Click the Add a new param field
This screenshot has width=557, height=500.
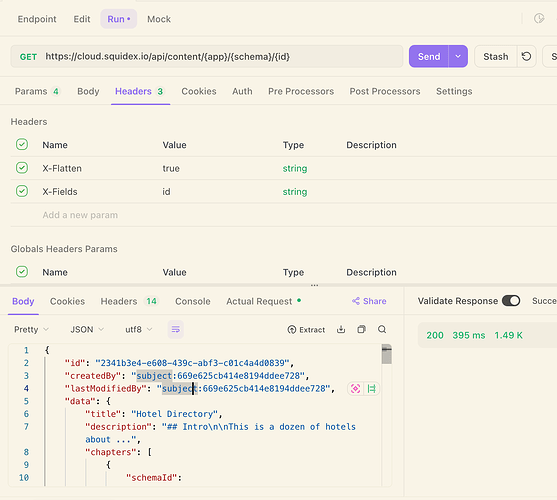[80, 215]
